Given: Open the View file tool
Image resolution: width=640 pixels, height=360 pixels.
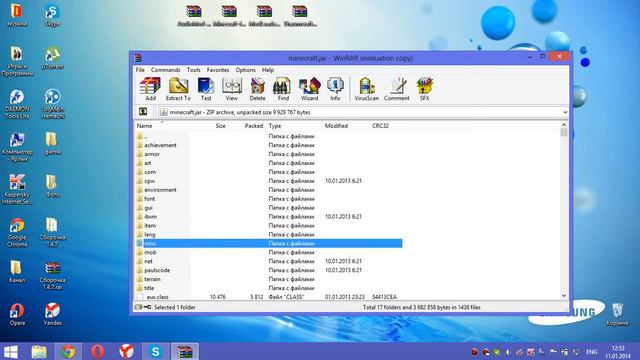Looking at the screenshot, I should pos(231,89).
